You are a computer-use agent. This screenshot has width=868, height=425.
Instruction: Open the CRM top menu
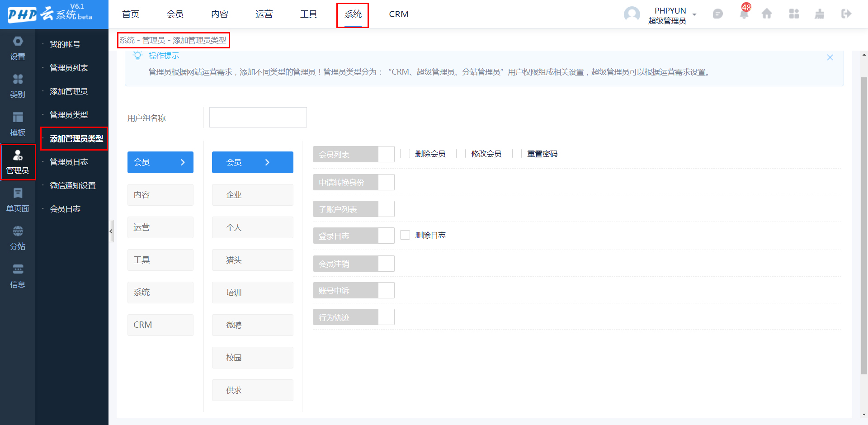(399, 14)
